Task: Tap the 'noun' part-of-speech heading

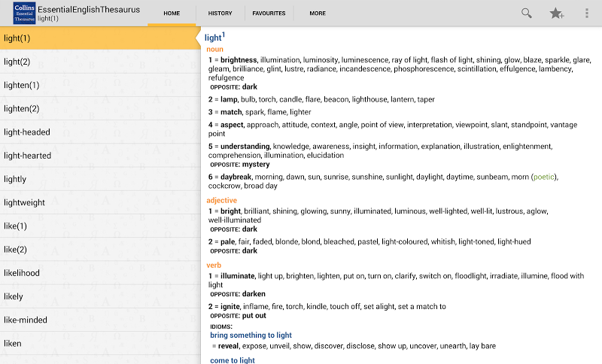Action: (x=214, y=49)
